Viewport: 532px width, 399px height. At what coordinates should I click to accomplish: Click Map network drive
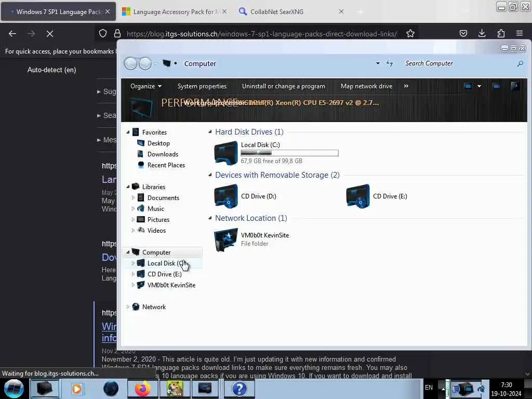coord(366,86)
